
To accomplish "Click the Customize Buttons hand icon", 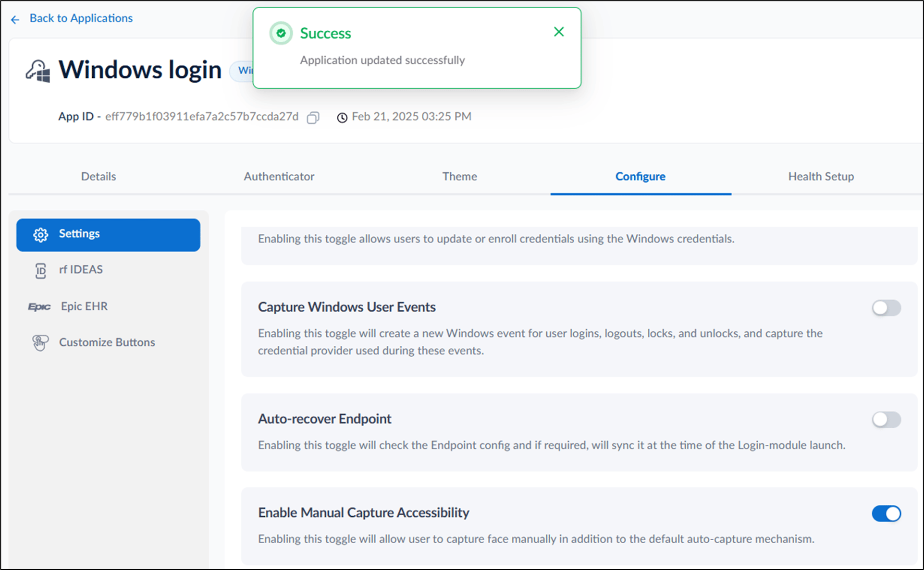I will pos(40,343).
